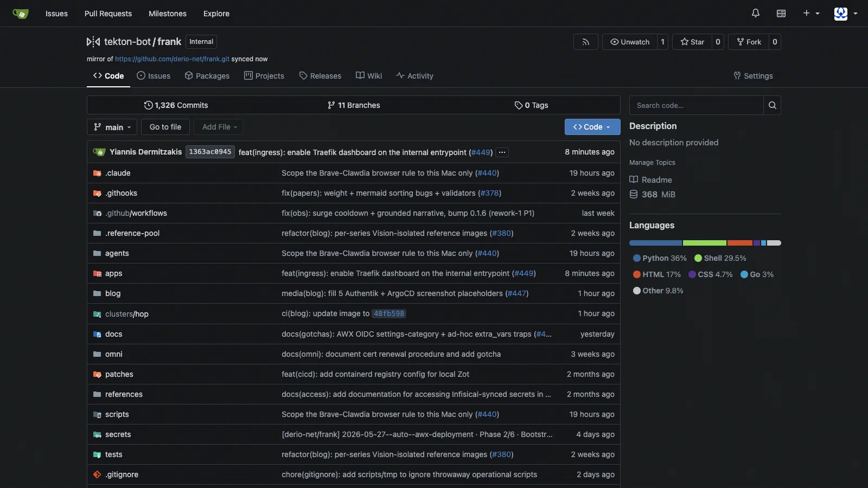Click the repository mirror icon beside tekton-bot
This screenshot has height=488, width=868.
tap(93, 42)
